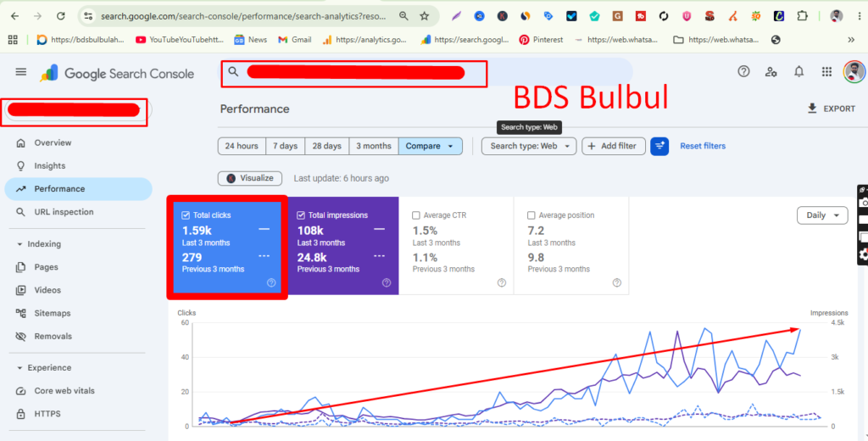The height and width of the screenshot is (441, 868).
Task: Click the blue filter list icon button
Action: click(659, 146)
